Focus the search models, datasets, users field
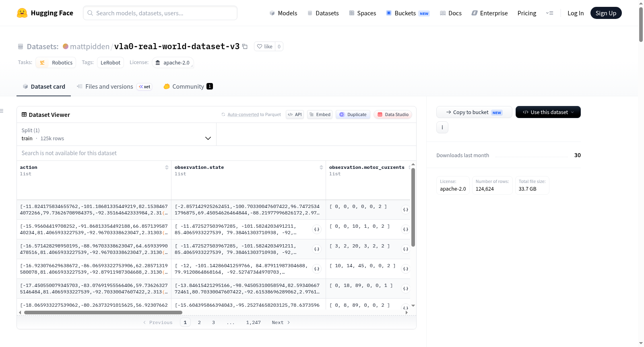Screen dimensions: 644x347 [x=160, y=13]
